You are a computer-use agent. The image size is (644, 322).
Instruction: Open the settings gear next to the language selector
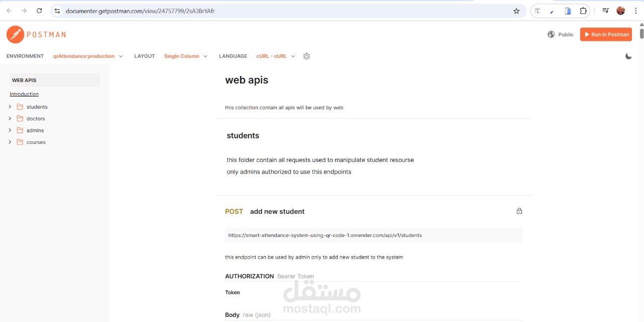tap(306, 56)
